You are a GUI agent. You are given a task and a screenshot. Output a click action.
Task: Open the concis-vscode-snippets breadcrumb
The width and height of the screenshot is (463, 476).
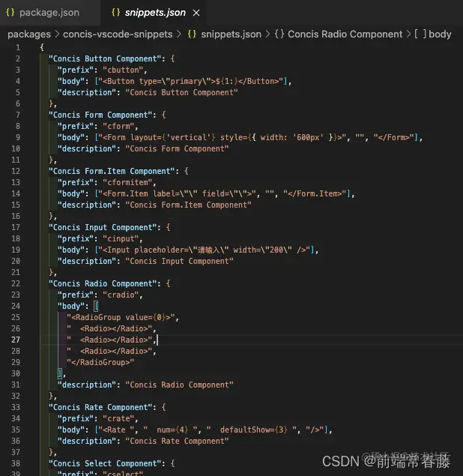pyautogui.click(x=118, y=34)
